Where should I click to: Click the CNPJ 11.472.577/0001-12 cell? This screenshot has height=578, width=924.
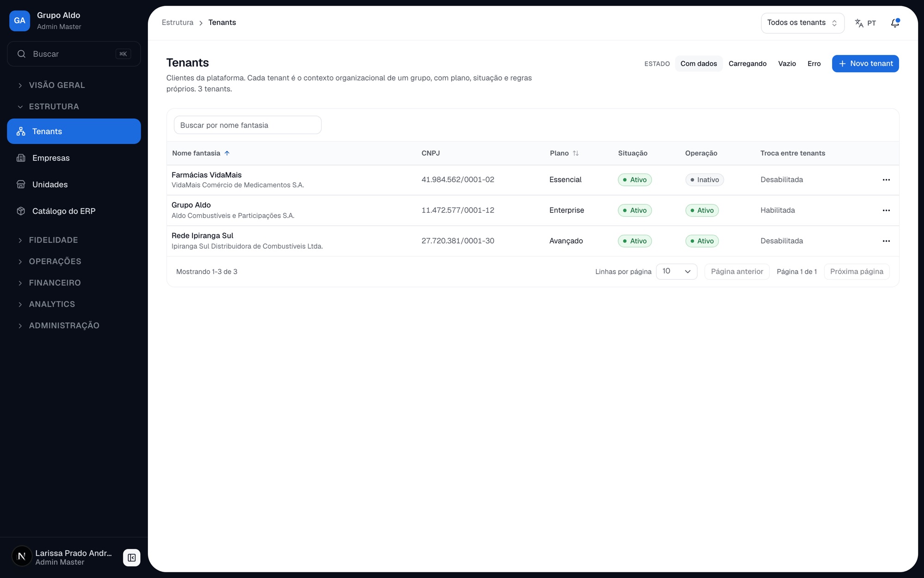pyautogui.click(x=458, y=210)
